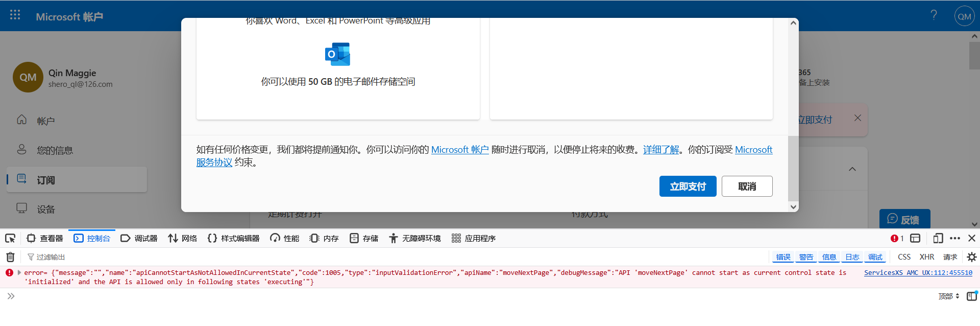Click the dialog scroll down arrow
This screenshot has width=980, height=326.
[793, 207]
